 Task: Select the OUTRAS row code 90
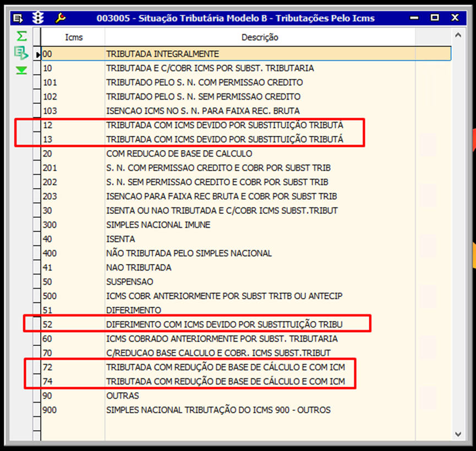click(x=246, y=396)
